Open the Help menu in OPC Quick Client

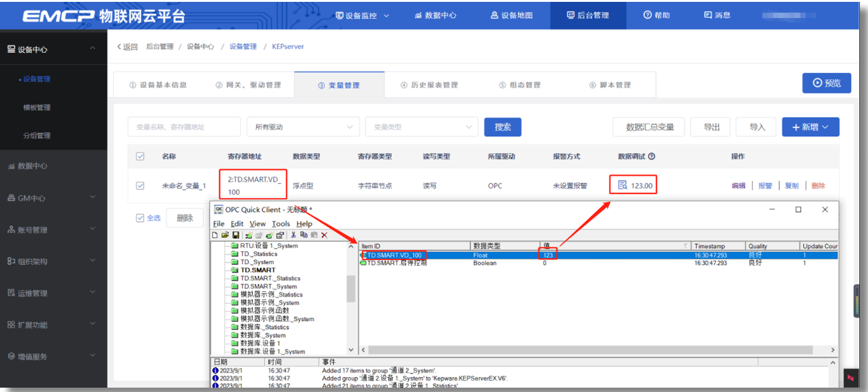pos(304,224)
